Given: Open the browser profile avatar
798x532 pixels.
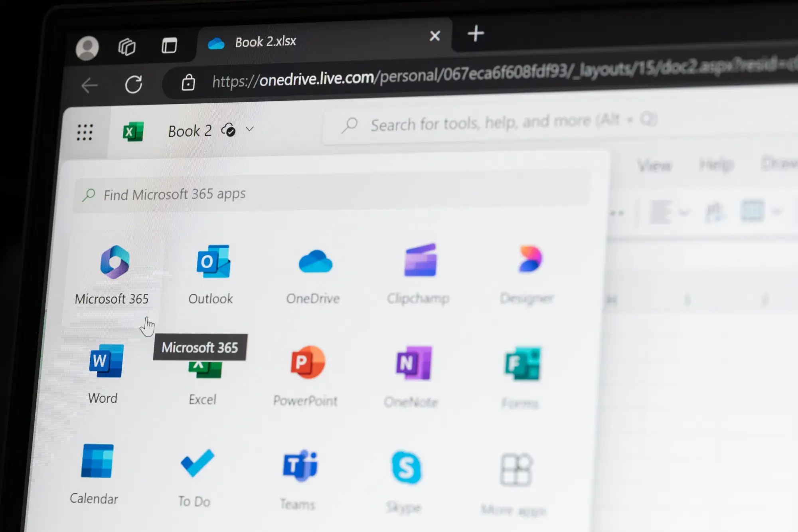Looking at the screenshot, I should 87,48.
